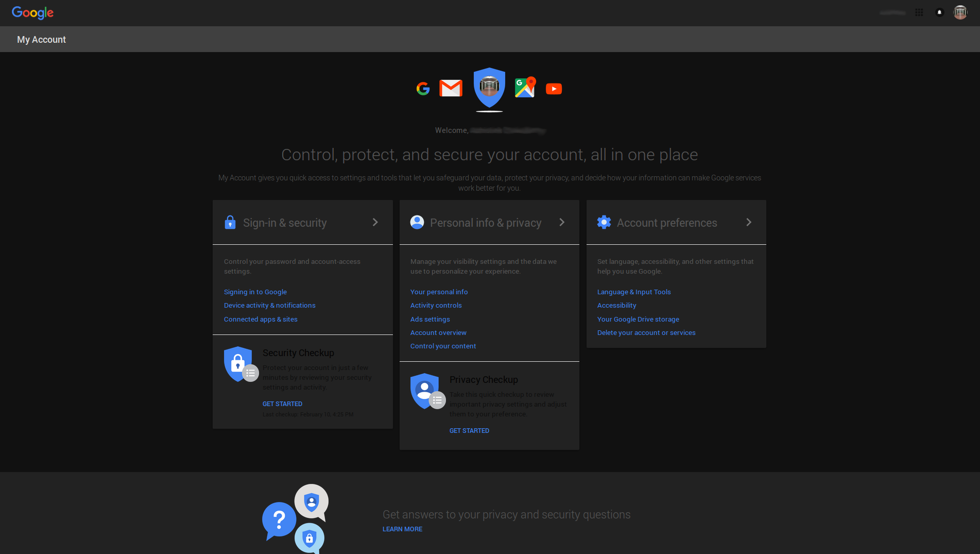Open the Sign-in & security heading
Screen dimensions: 980x554
pos(285,223)
